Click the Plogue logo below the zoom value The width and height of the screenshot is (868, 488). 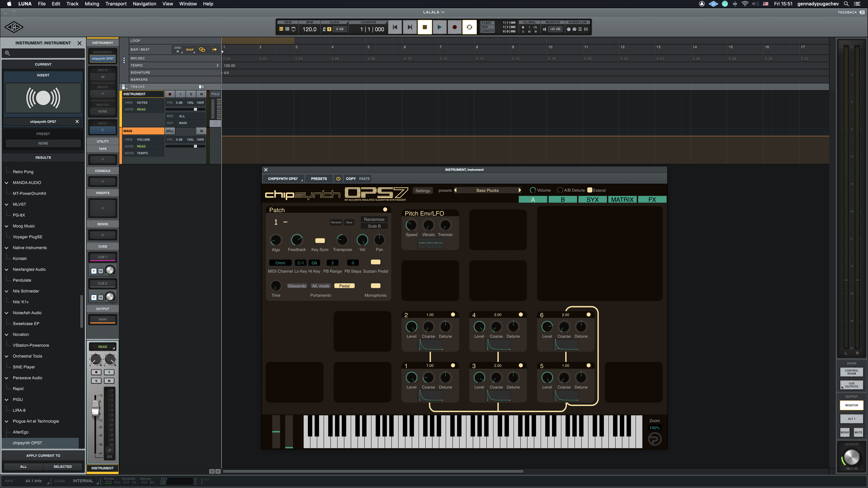pyautogui.click(x=654, y=439)
